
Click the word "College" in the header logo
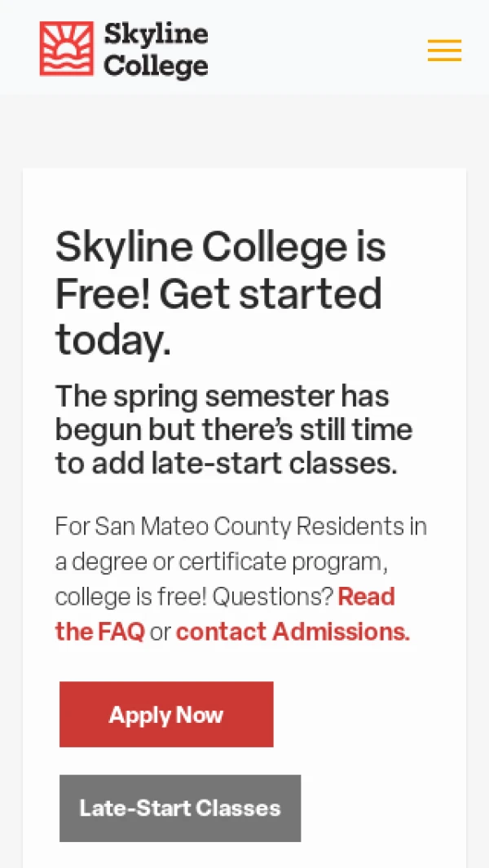coord(156,65)
